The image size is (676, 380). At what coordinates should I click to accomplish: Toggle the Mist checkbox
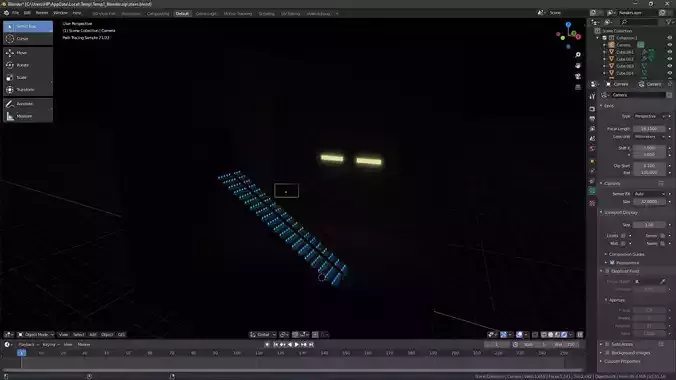(x=623, y=243)
